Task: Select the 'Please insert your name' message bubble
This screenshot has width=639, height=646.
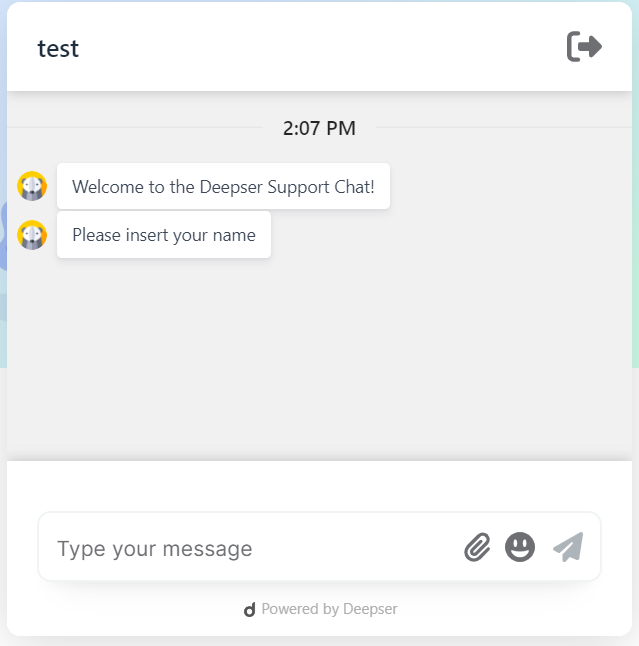Action: point(164,235)
